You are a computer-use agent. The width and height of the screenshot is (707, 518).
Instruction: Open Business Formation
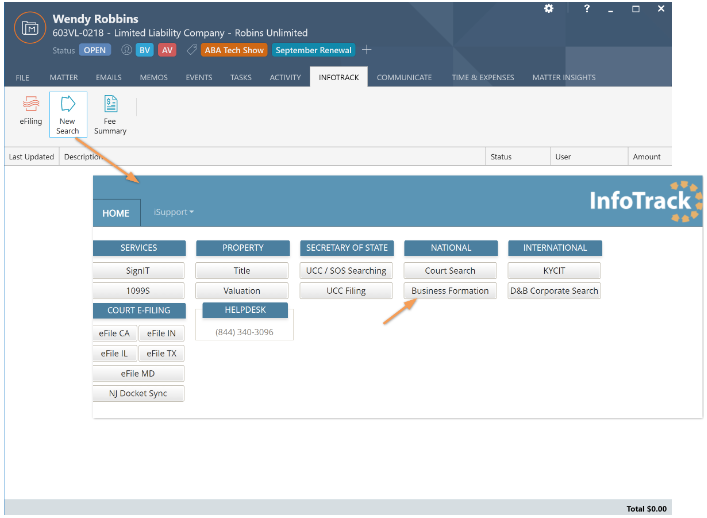point(450,291)
